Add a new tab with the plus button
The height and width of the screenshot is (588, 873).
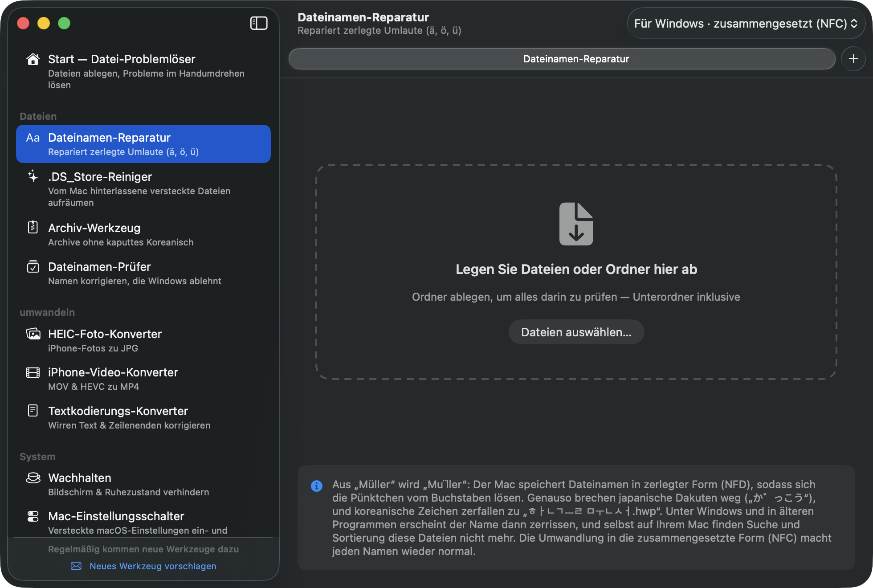pos(853,59)
